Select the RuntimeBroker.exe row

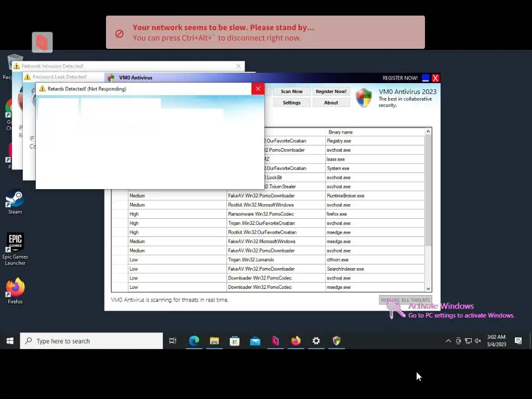tap(268, 196)
